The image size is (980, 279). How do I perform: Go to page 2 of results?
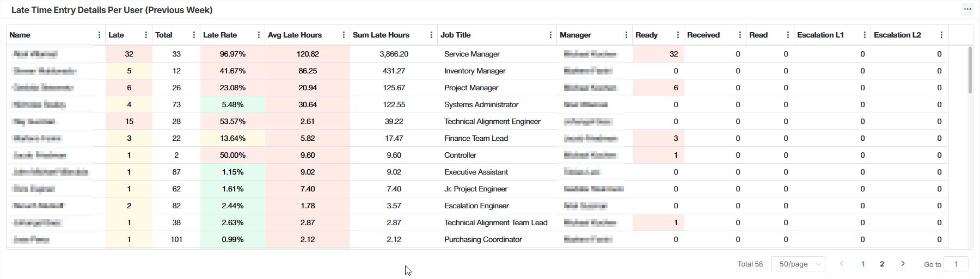coord(882,264)
